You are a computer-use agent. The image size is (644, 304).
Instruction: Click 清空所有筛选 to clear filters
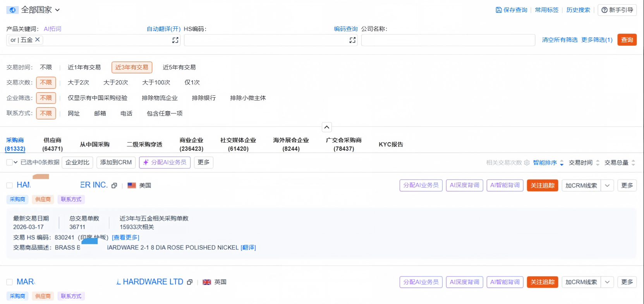click(560, 40)
